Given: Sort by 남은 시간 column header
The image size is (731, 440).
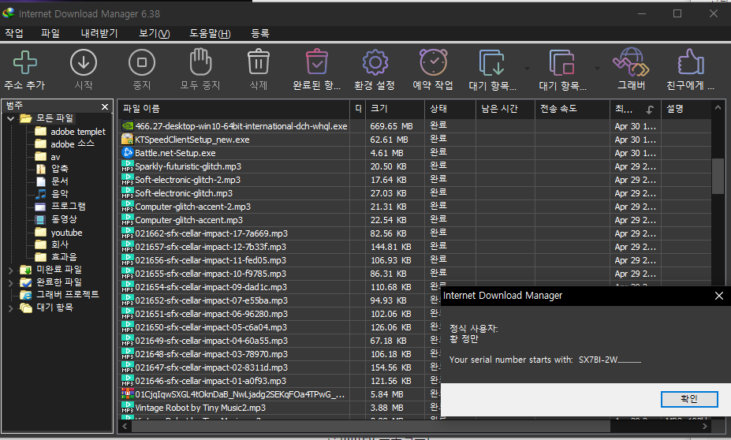Looking at the screenshot, I should 505,109.
